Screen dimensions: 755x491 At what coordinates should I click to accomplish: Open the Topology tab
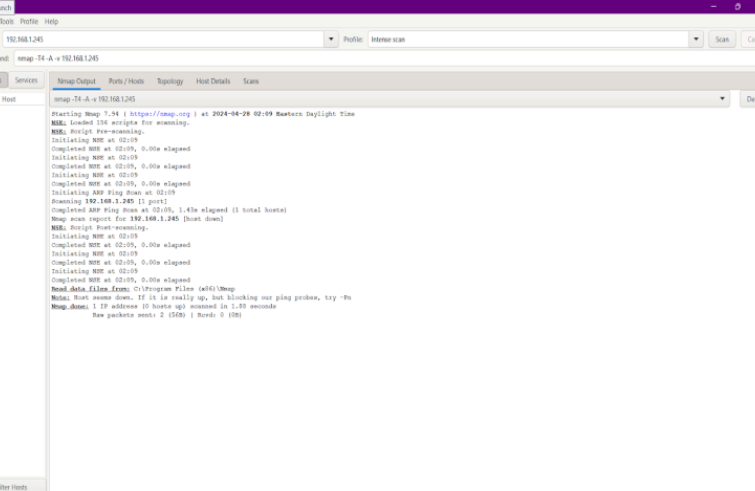pos(170,81)
